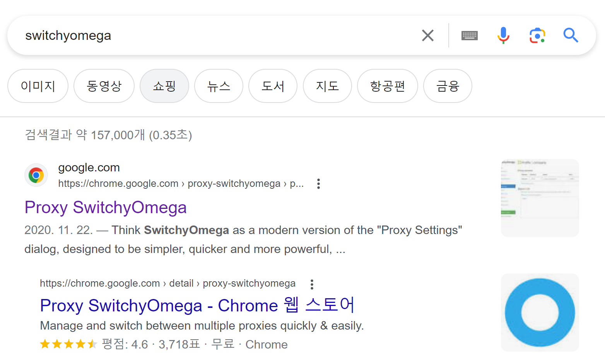Click the google.com site name

89,167
